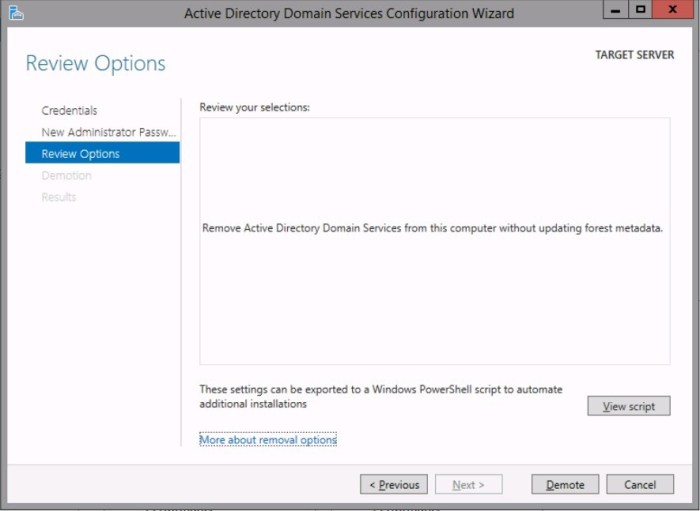The height and width of the screenshot is (511, 700).
Task: Click the Remove Active Directory Domain Services summary text
Action: click(x=433, y=228)
